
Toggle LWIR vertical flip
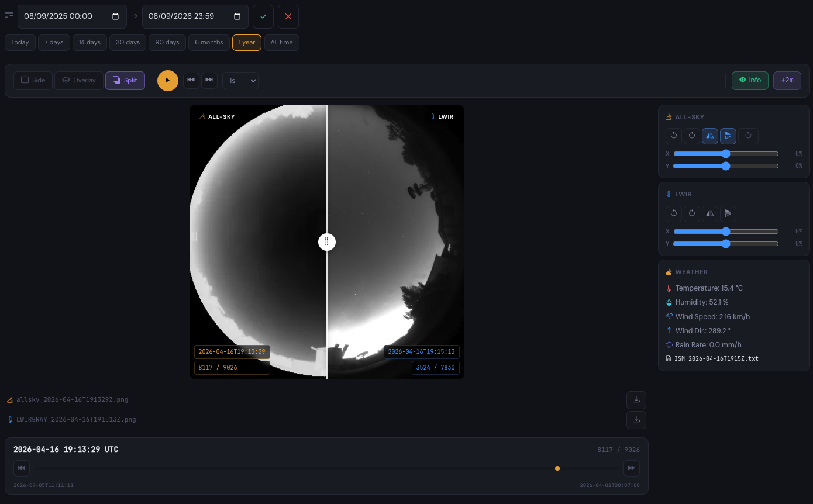[728, 213]
